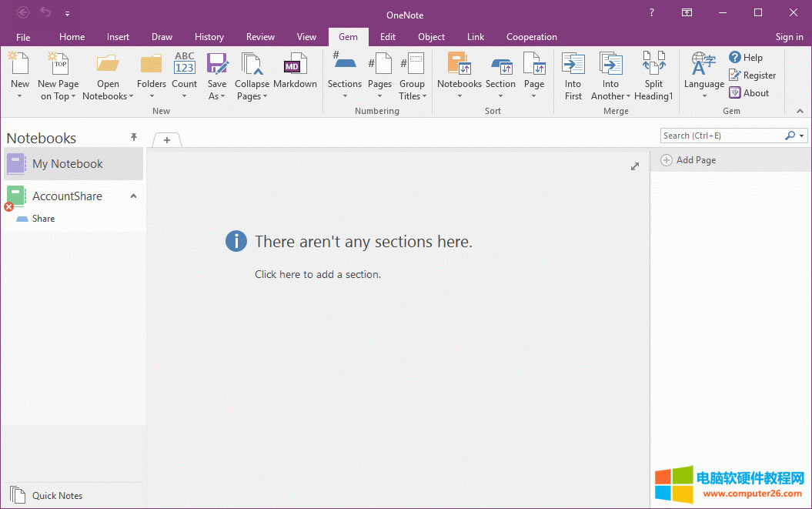The height and width of the screenshot is (509, 812).
Task: Click the About icon in Gem group
Action: 735,93
